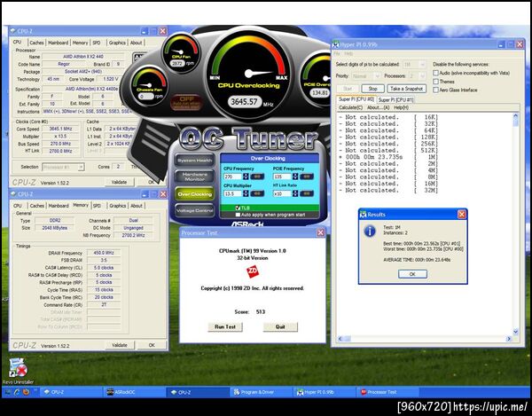532x416 pixels.
Task: Click OK in Results dialog
Action: (412, 274)
